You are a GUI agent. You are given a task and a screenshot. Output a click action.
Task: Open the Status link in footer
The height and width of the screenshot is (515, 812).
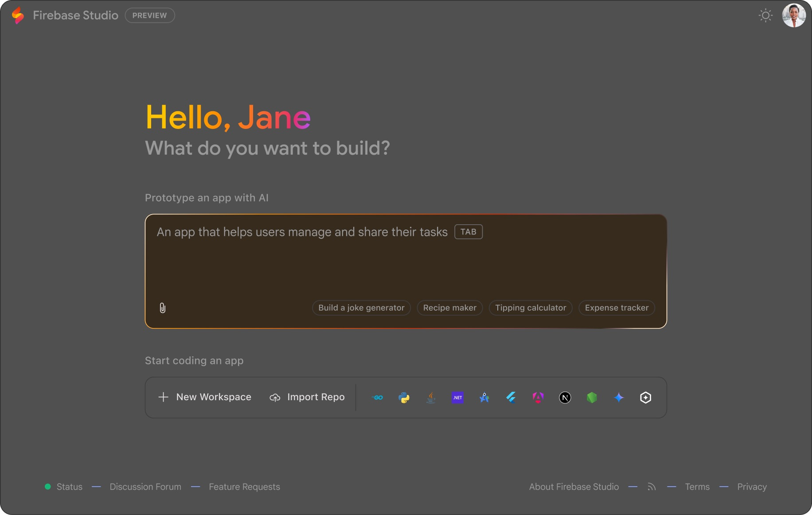(x=69, y=487)
